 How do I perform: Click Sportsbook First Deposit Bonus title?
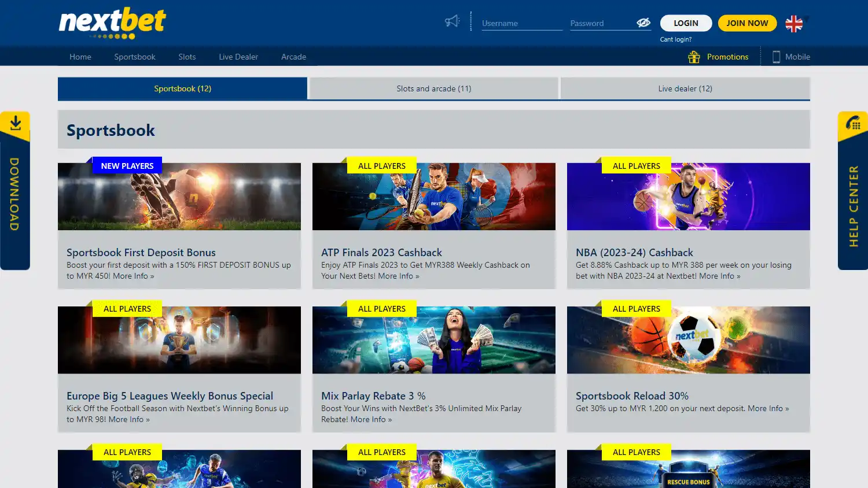pyautogui.click(x=141, y=253)
